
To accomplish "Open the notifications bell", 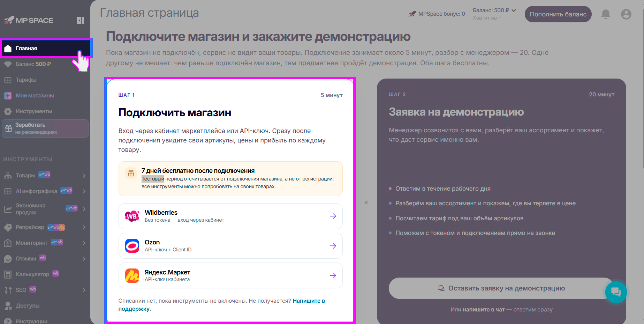I will [x=606, y=14].
